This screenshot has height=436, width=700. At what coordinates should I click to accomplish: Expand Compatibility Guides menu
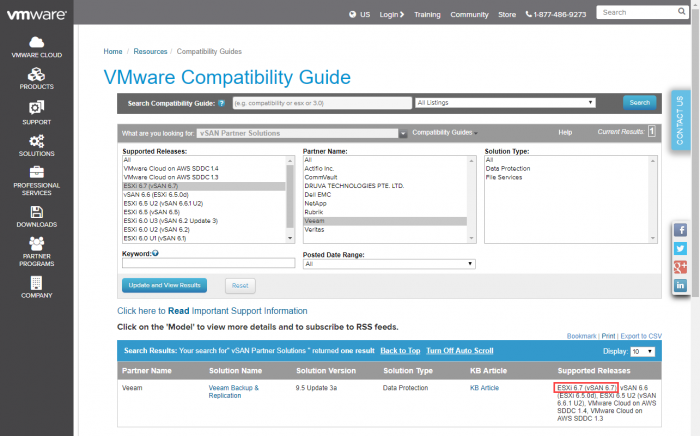click(x=445, y=133)
